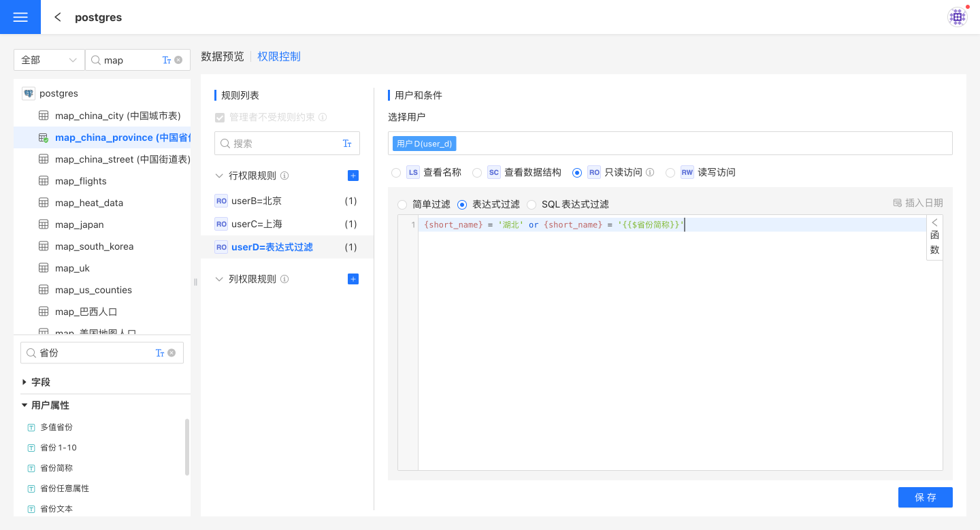This screenshot has height=530, width=980.
Task: Open the 全部 filter dropdown
Action: coord(49,60)
